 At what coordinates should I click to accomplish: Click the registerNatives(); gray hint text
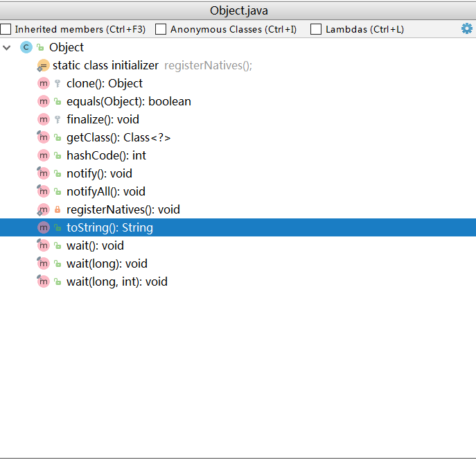(x=209, y=65)
